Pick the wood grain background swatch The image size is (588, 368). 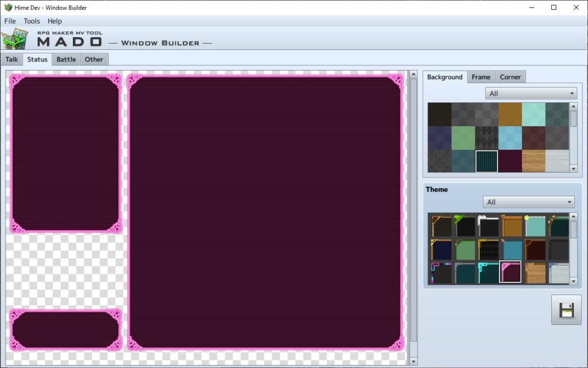click(x=533, y=161)
